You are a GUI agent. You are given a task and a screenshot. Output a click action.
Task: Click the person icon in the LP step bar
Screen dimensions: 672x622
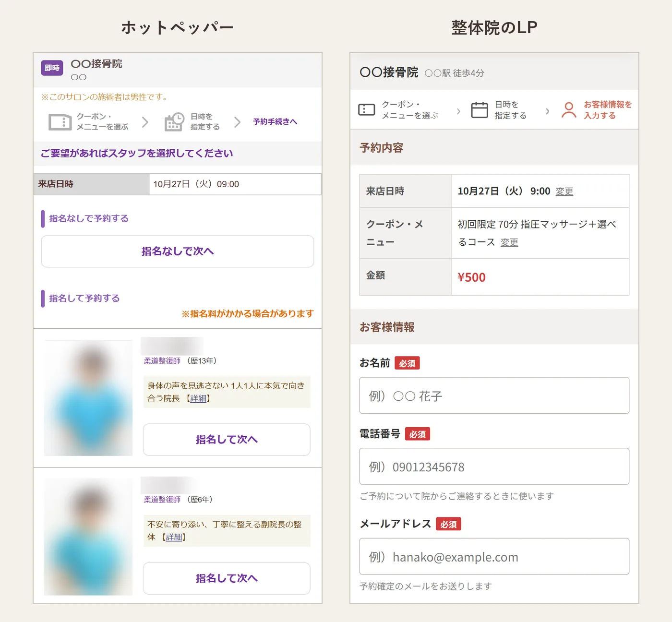tap(569, 110)
